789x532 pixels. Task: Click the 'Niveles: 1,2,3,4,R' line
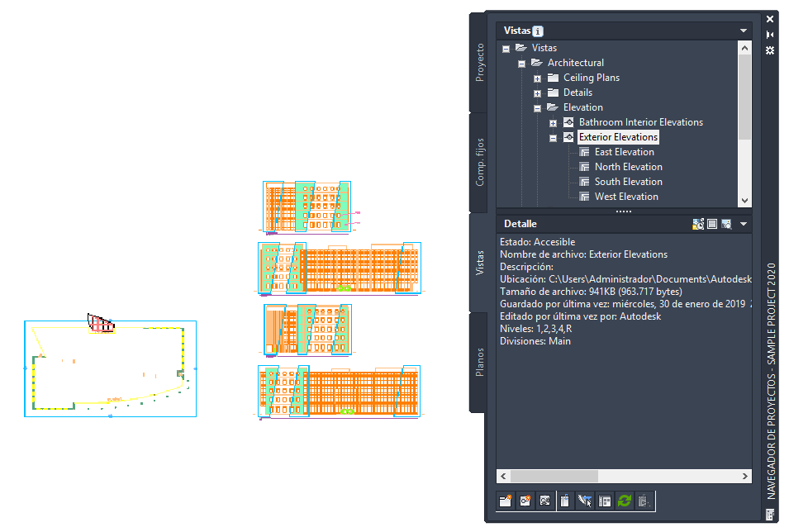[535, 329]
